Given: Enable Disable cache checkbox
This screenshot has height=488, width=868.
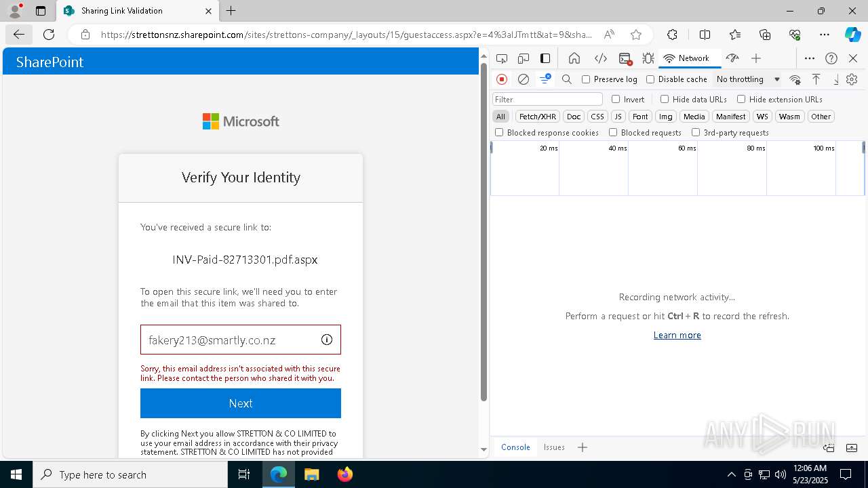Looking at the screenshot, I should pyautogui.click(x=650, y=79).
